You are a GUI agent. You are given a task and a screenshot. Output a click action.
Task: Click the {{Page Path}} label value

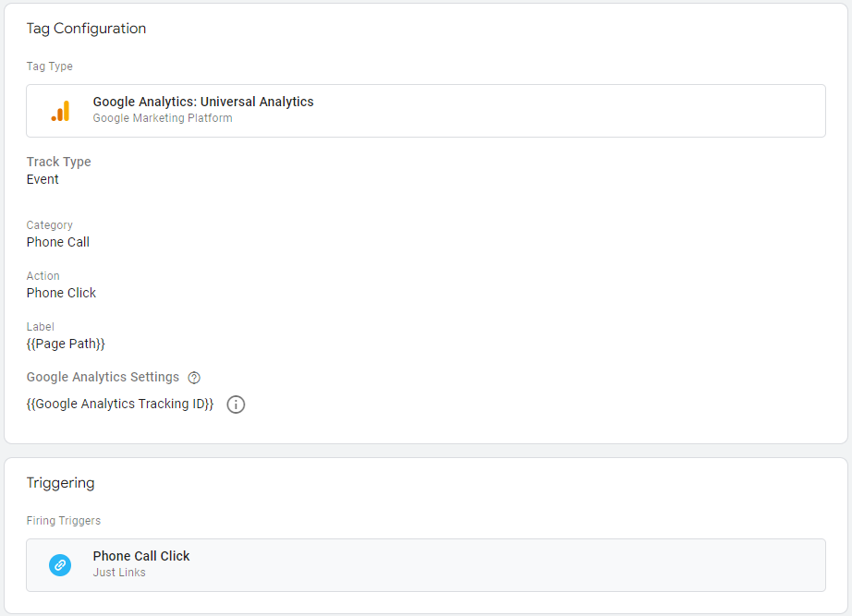coord(66,344)
